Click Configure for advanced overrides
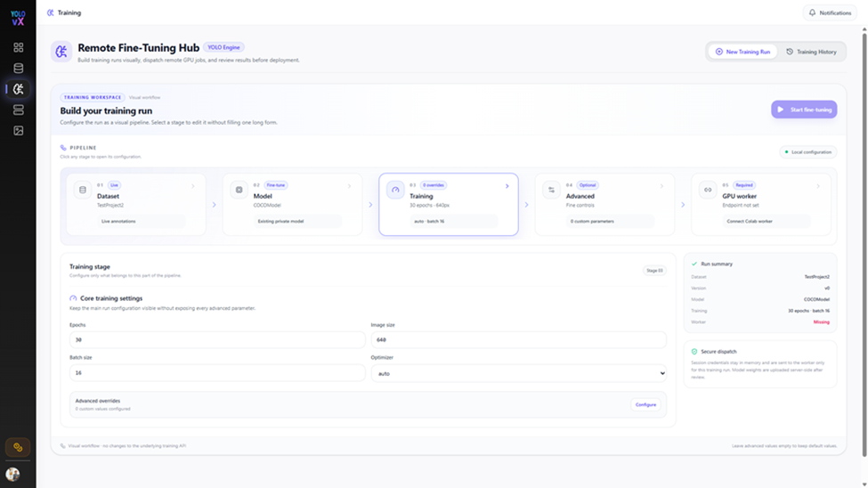This screenshot has height=488, width=868. pos(645,405)
